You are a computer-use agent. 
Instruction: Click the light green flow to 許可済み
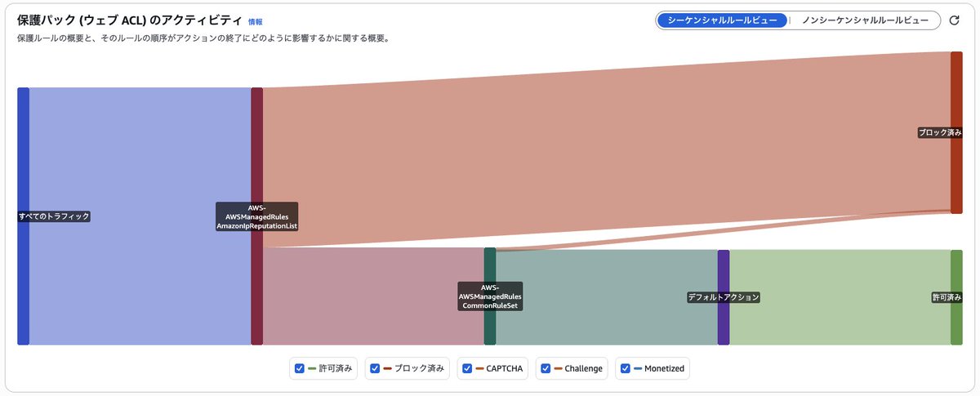[840, 297]
